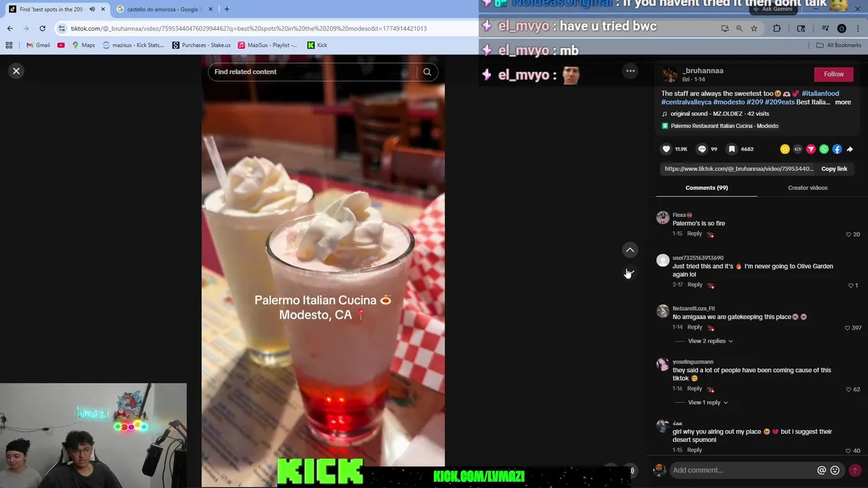Switch to the Creator videos tab
868x488 pixels.
[x=808, y=188]
